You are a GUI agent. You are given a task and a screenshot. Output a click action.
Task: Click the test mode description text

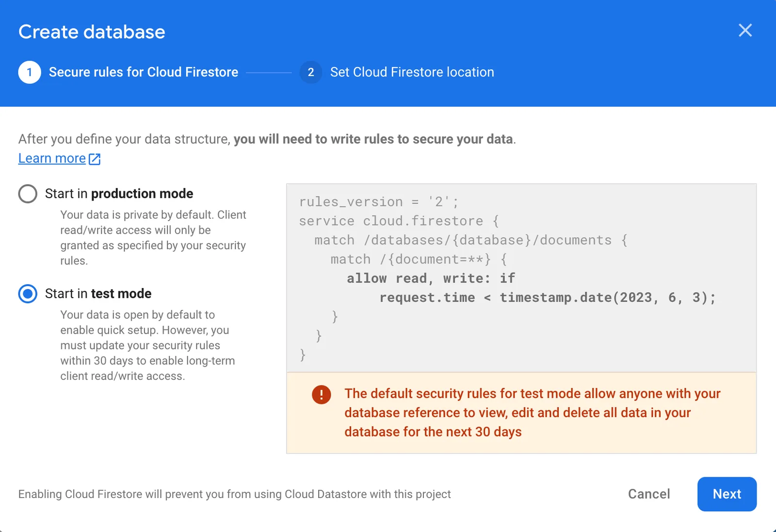(147, 345)
